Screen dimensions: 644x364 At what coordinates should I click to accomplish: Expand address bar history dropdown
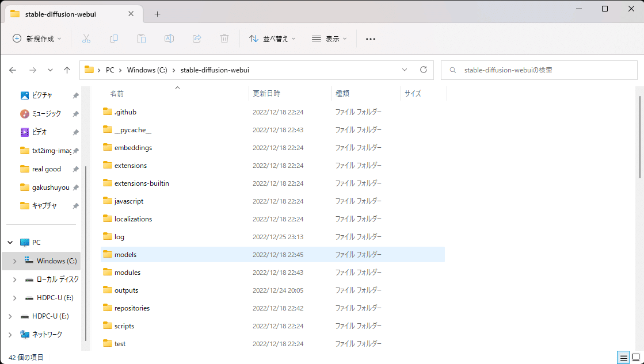pos(405,70)
